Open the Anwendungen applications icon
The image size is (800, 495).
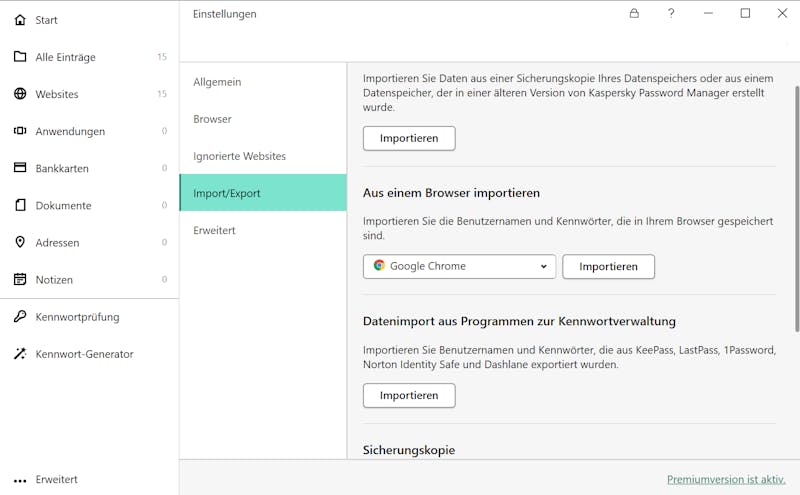[20, 131]
